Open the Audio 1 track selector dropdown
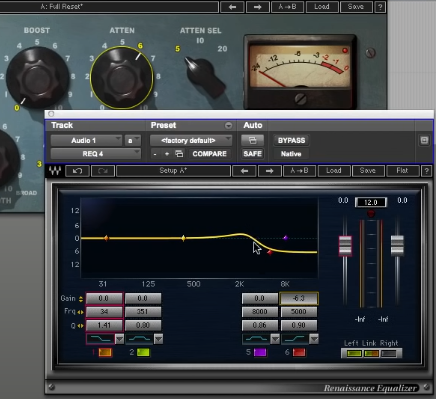The width and height of the screenshot is (436, 399). 86,140
